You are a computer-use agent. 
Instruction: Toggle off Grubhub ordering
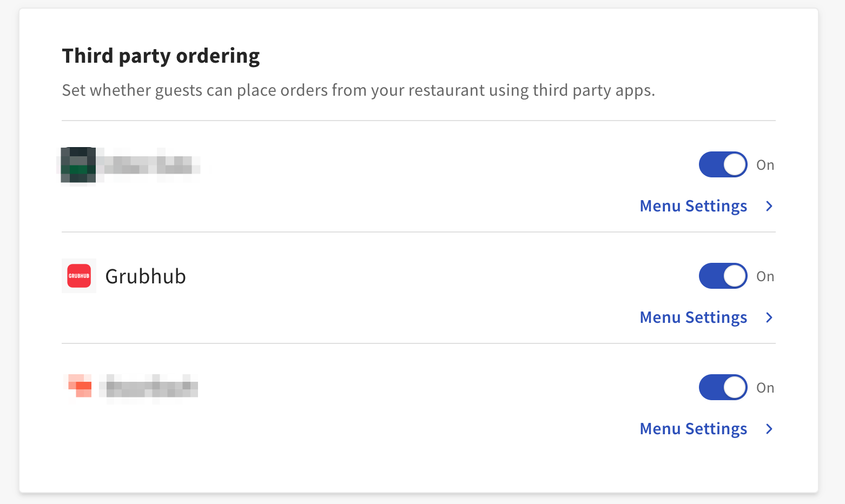coord(723,276)
